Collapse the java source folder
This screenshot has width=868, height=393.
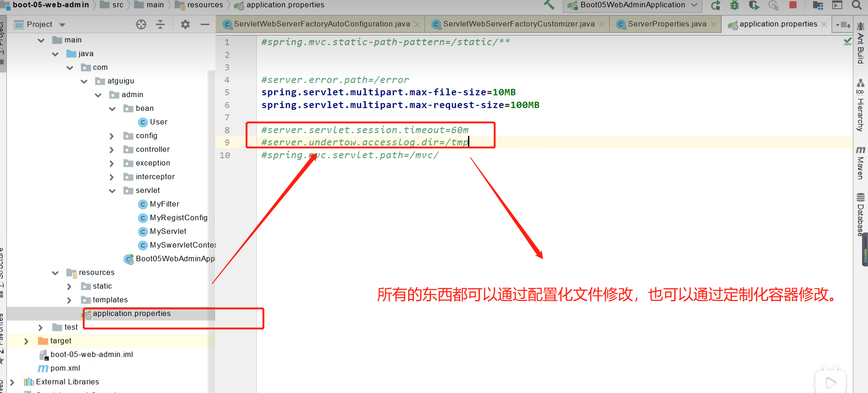point(55,54)
